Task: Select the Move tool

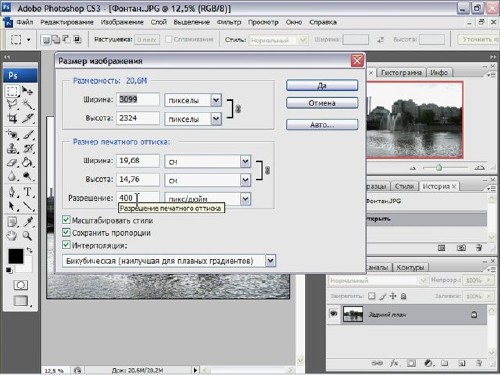Action: point(27,91)
